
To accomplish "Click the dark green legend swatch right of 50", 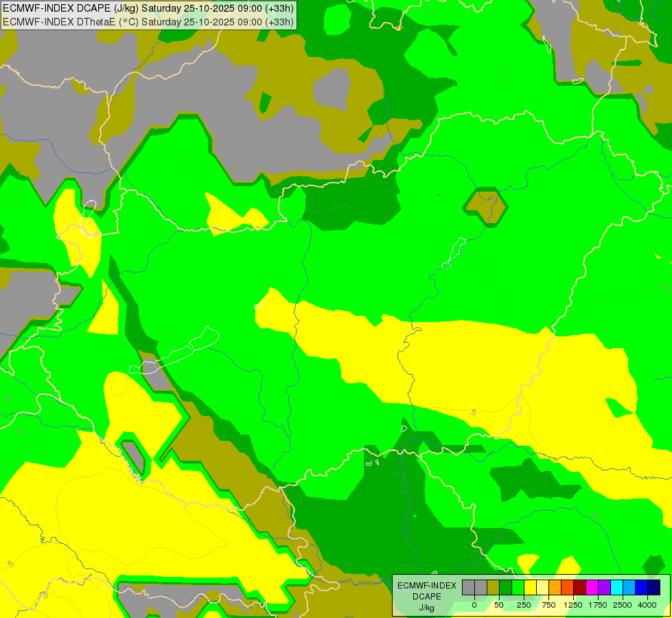I will coord(506,587).
